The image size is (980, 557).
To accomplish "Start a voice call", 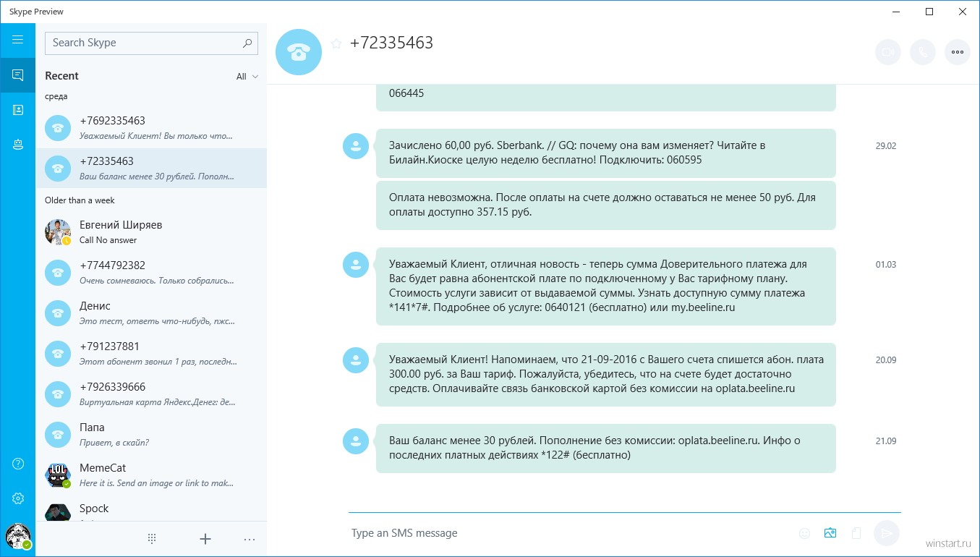I will point(923,52).
